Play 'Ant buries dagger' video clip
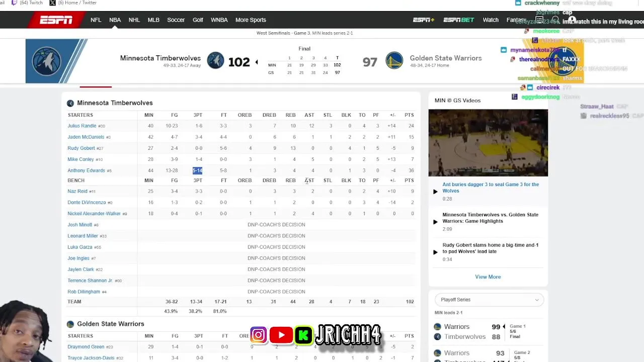 [435, 192]
